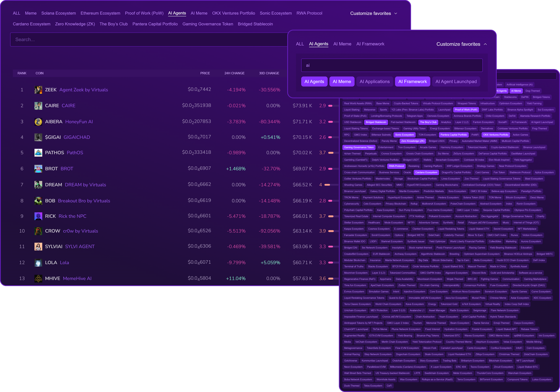Select the Metaverse chip in category list
Image resolution: width=560 pixels, height=392 pixels.
(370, 110)
